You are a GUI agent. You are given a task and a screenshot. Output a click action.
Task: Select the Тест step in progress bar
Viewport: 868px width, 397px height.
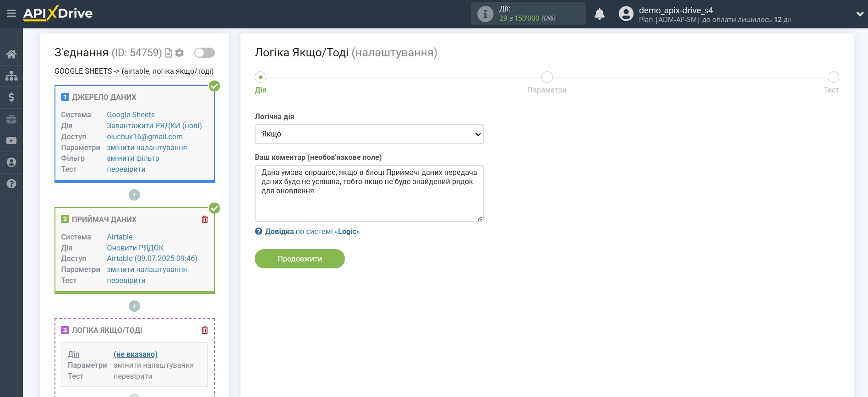coord(833,77)
